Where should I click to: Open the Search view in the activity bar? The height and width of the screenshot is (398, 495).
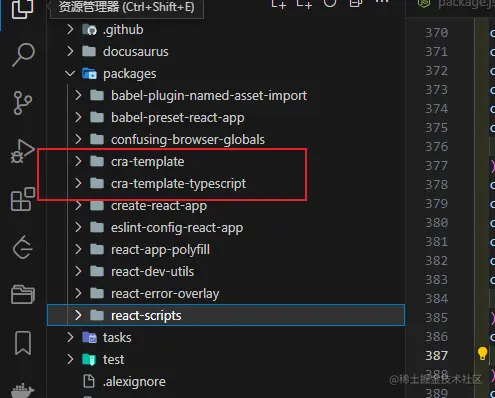pos(23,55)
